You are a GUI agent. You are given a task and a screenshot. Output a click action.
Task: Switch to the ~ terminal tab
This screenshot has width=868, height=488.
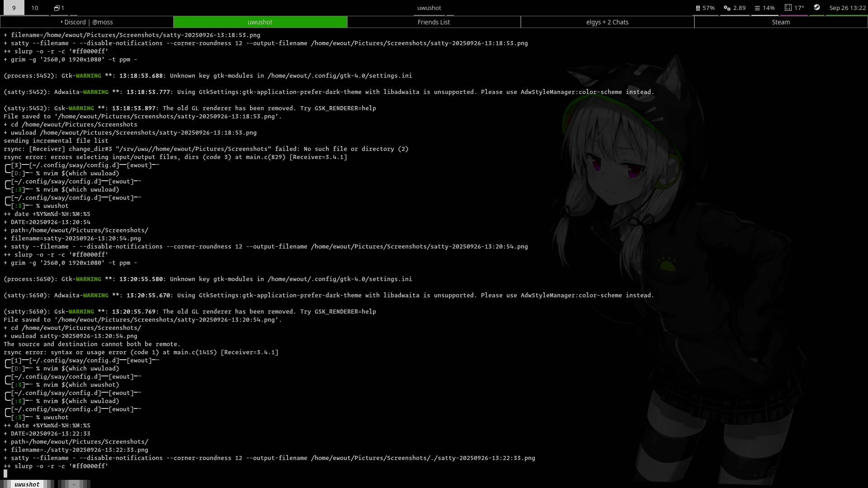point(74,484)
